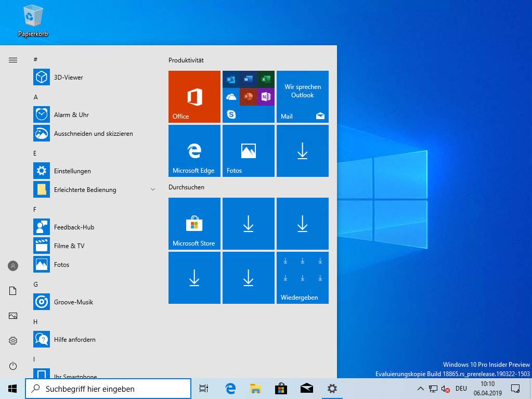Expand the Erleichterte Bedienung folder

tap(94, 190)
